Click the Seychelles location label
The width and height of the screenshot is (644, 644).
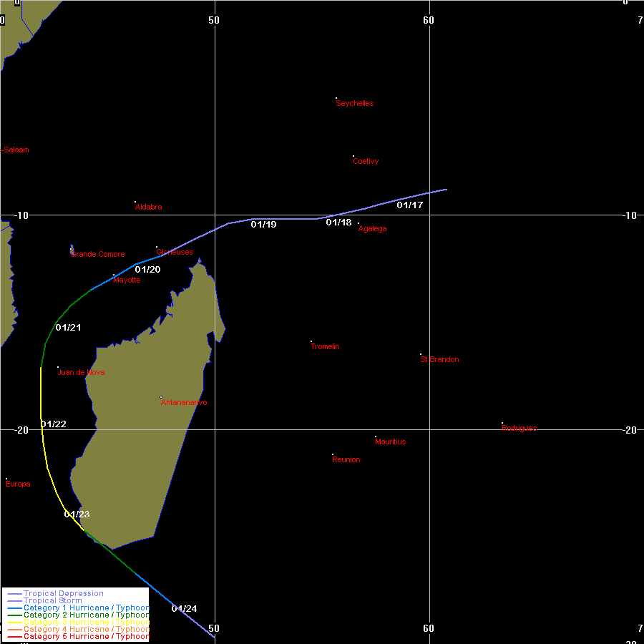[354, 103]
